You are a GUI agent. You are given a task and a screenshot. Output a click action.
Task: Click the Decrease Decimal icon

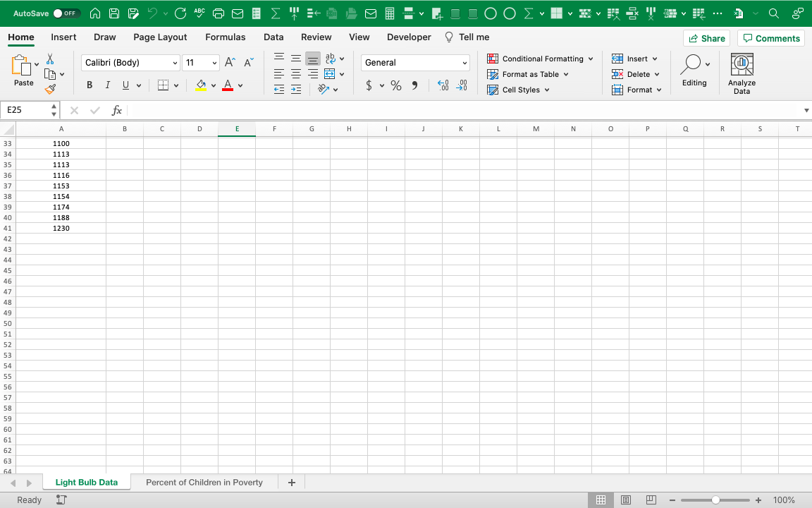click(462, 85)
